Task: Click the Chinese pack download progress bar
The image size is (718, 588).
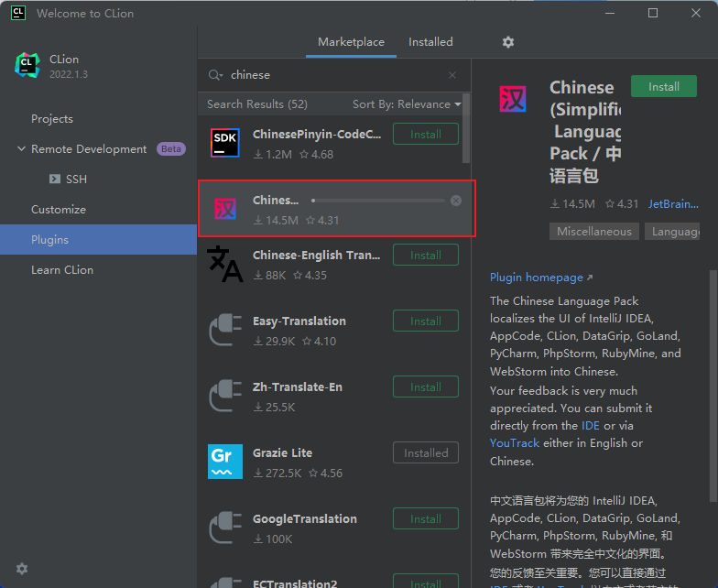Action: tap(377, 201)
